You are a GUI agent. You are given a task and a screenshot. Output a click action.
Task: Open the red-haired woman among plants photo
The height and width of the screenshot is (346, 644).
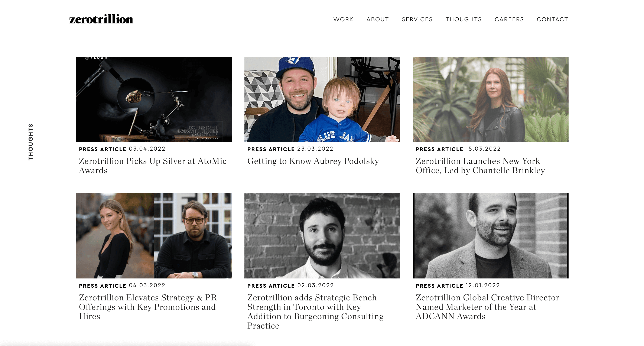490,99
